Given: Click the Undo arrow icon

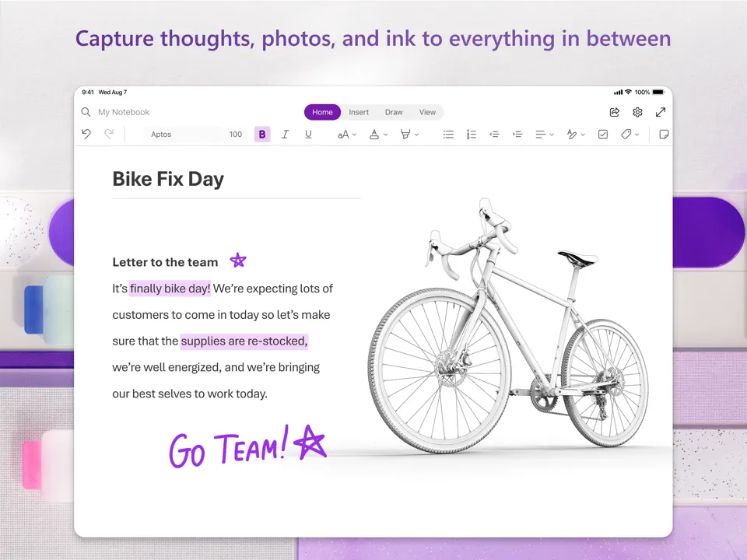Looking at the screenshot, I should (x=86, y=134).
